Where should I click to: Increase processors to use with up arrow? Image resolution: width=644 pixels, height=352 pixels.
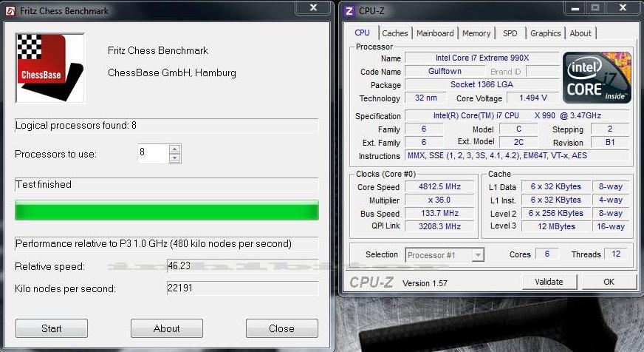[x=174, y=149]
